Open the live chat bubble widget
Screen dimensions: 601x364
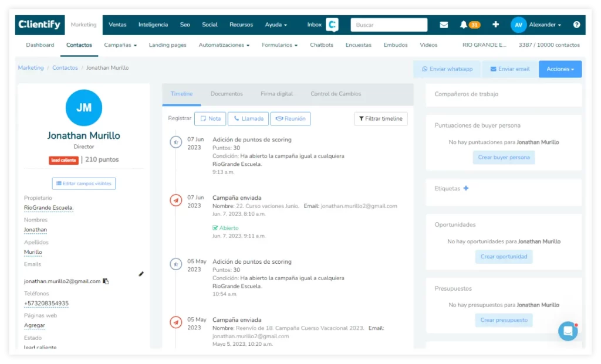(568, 331)
